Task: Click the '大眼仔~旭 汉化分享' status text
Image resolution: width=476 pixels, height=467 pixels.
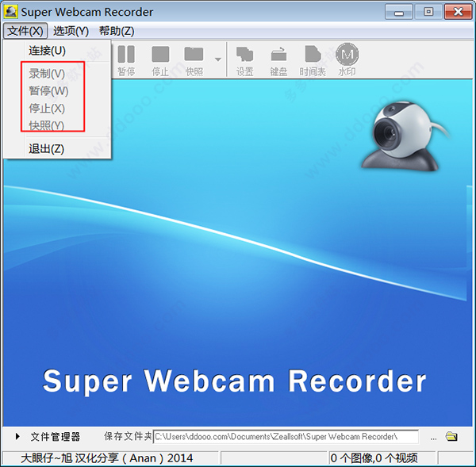Action: 106,458
